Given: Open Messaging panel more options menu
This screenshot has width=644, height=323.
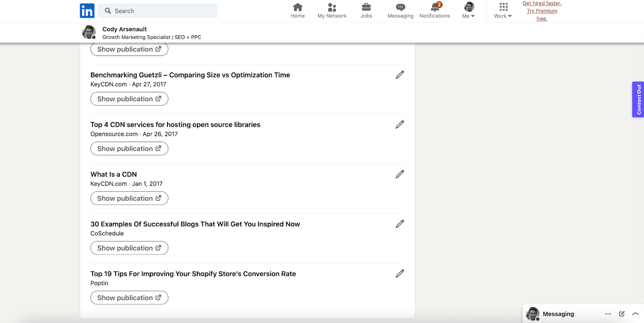Looking at the screenshot, I should pos(608,314).
